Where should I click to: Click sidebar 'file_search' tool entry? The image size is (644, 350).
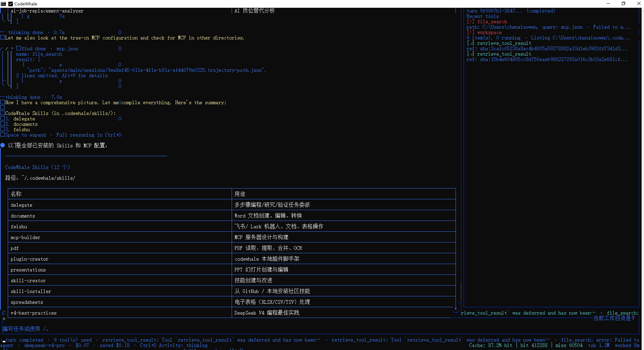point(492,22)
